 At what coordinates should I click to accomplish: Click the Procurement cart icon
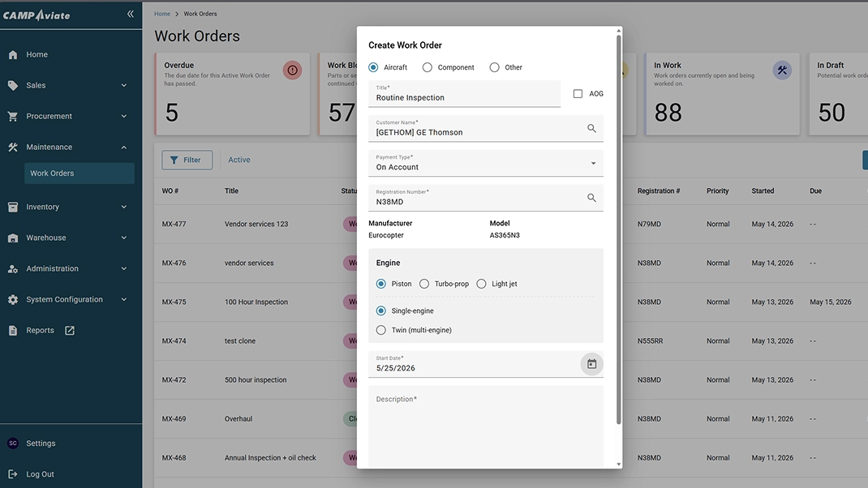(x=13, y=116)
